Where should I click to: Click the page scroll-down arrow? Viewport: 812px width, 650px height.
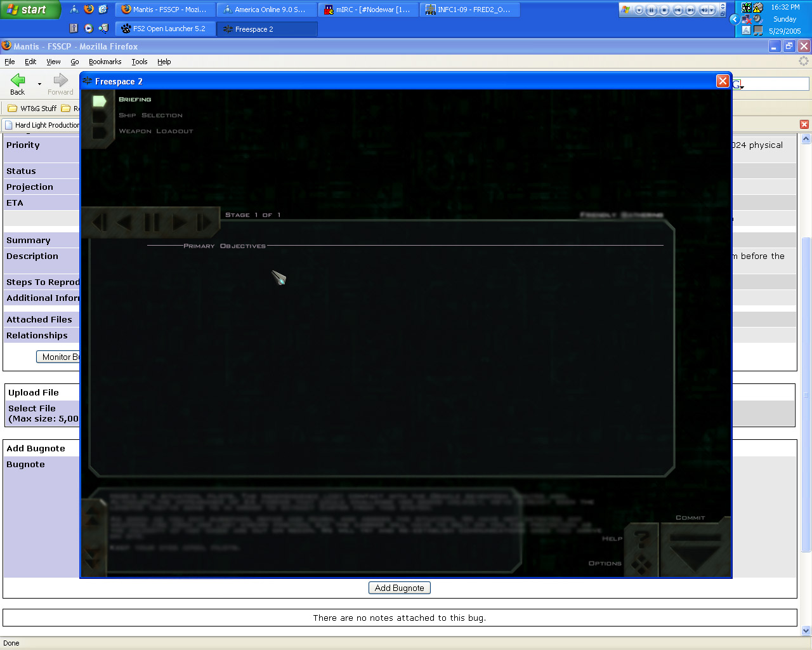(806, 631)
